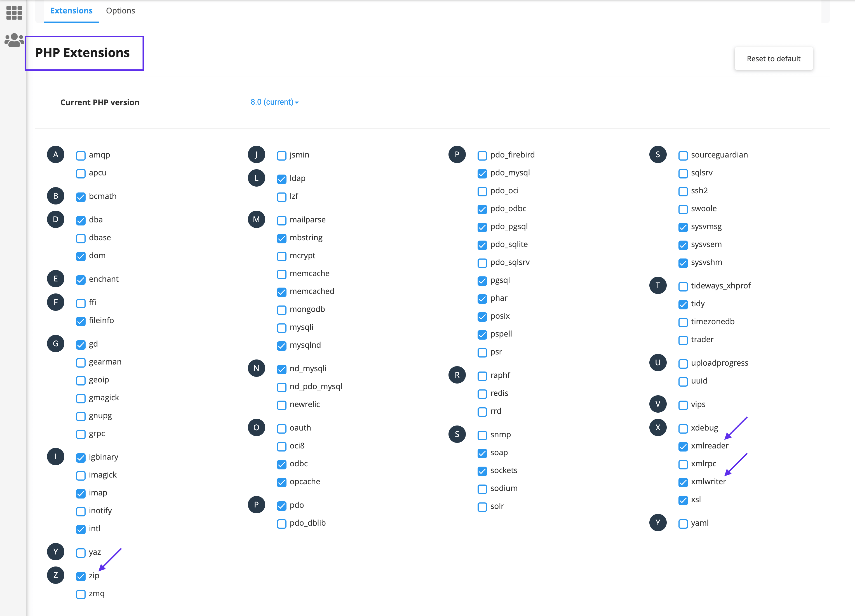Toggle the xdebug extension checkbox
855x616 pixels.
click(683, 429)
